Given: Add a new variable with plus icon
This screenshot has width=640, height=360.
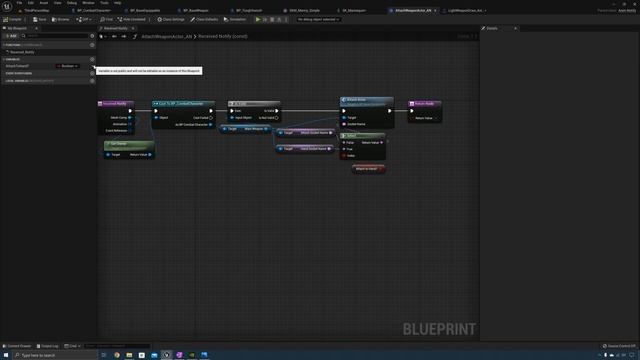Looking at the screenshot, I should click(92, 59).
